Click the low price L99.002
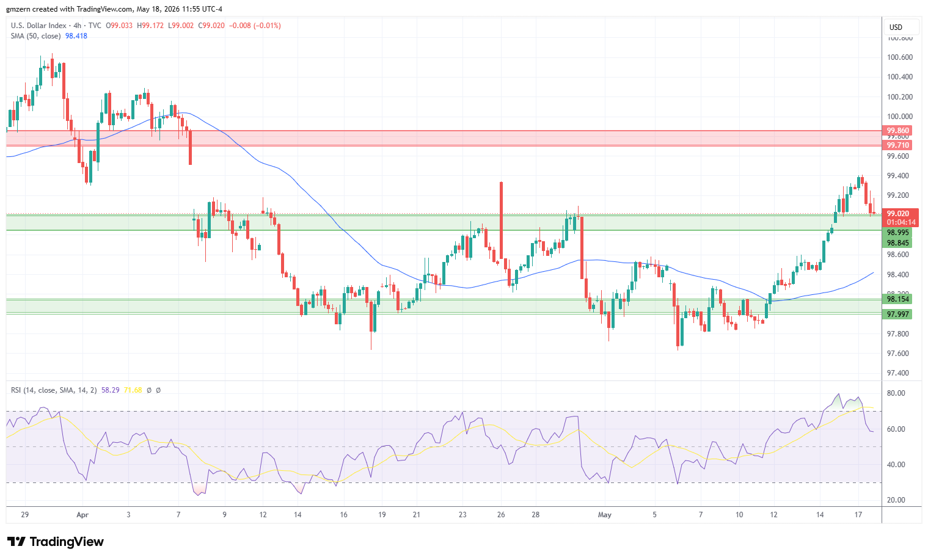 coord(181,26)
